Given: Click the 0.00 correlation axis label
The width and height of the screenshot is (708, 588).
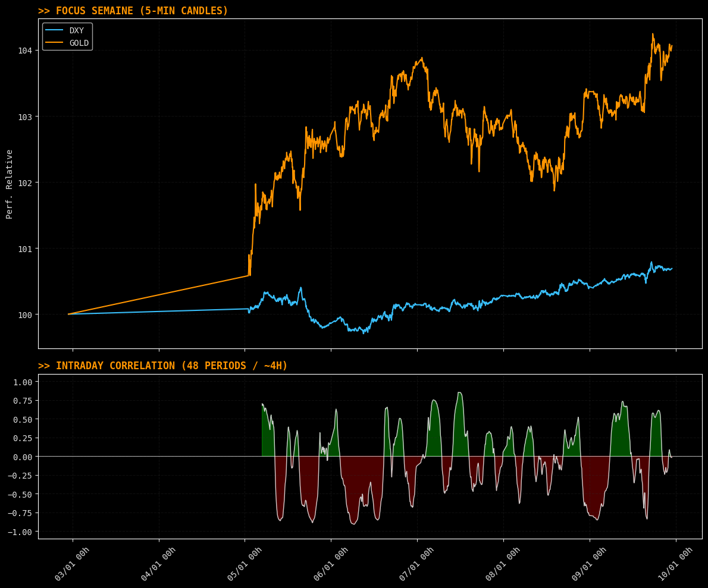Looking at the screenshot, I should [x=23, y=457].
